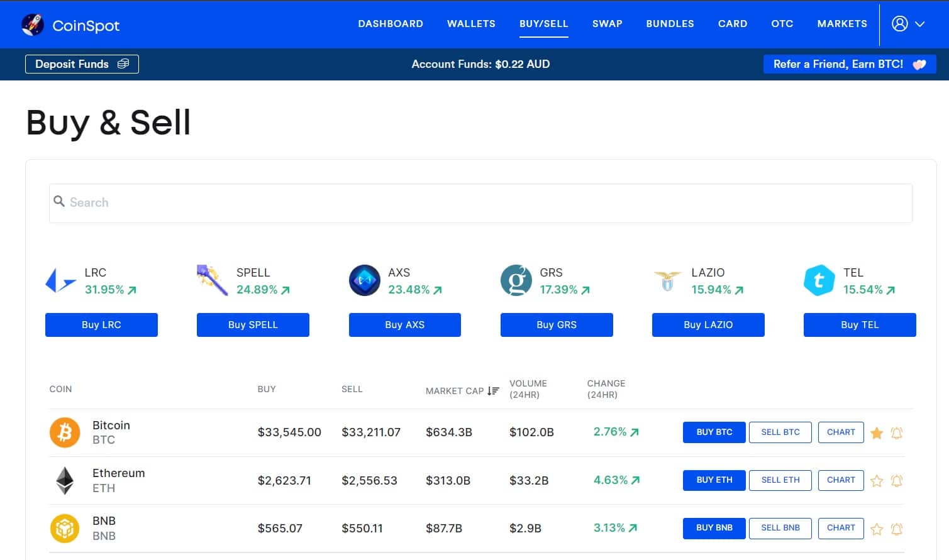The width and height of the screenshot is (949, 560).
Task: Open the Swap page
Action: [608, 24]
